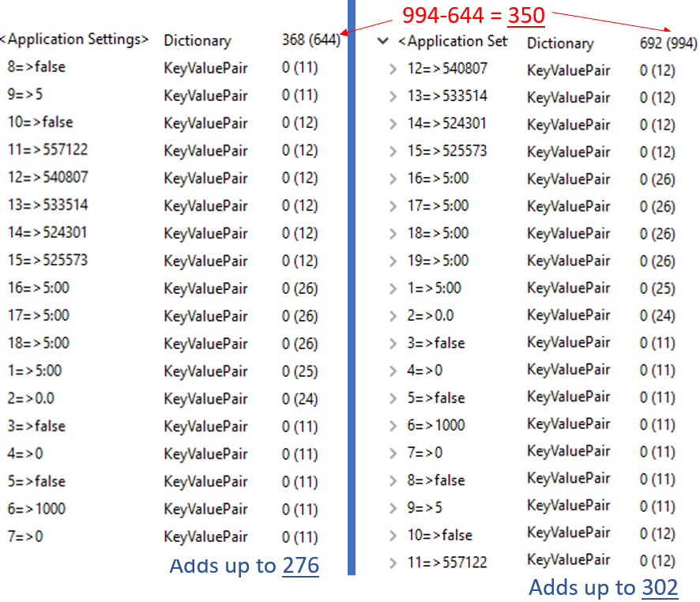Expand the 6=>1000 chevron in right pane
Viewport: 700px width, 602px height.
pos(393,426)
